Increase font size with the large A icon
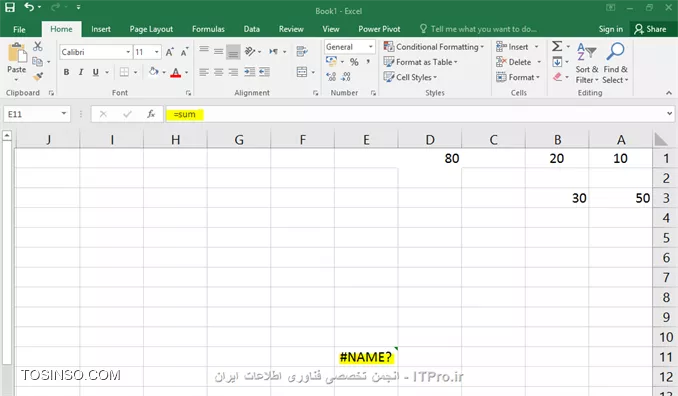The height and width of the screenshot is (396, 678). coord(170,52)
